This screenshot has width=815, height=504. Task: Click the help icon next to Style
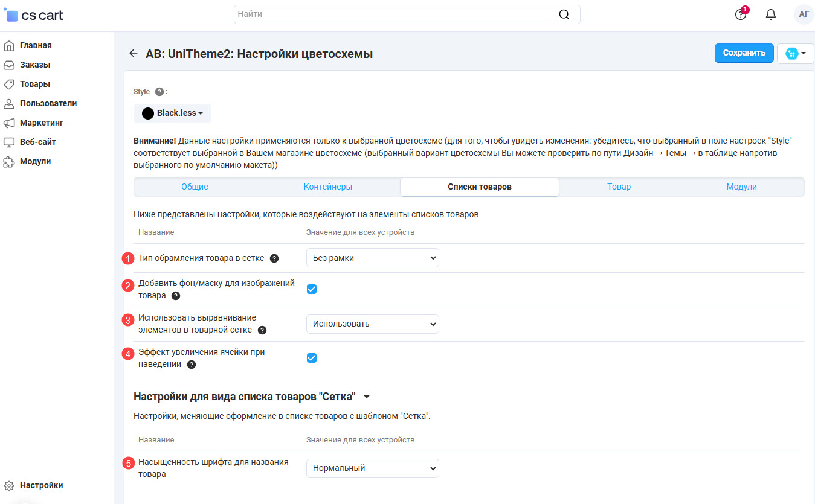[159, 92]
